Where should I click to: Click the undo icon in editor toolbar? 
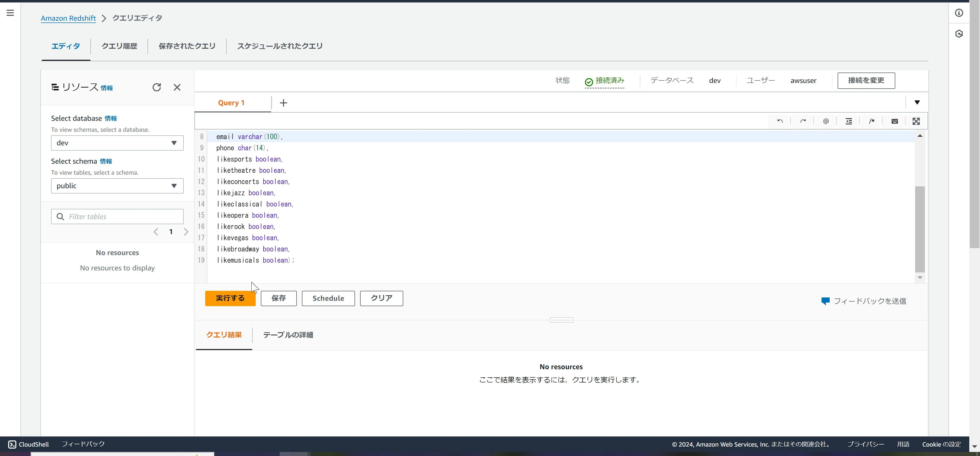pos(780,121)
